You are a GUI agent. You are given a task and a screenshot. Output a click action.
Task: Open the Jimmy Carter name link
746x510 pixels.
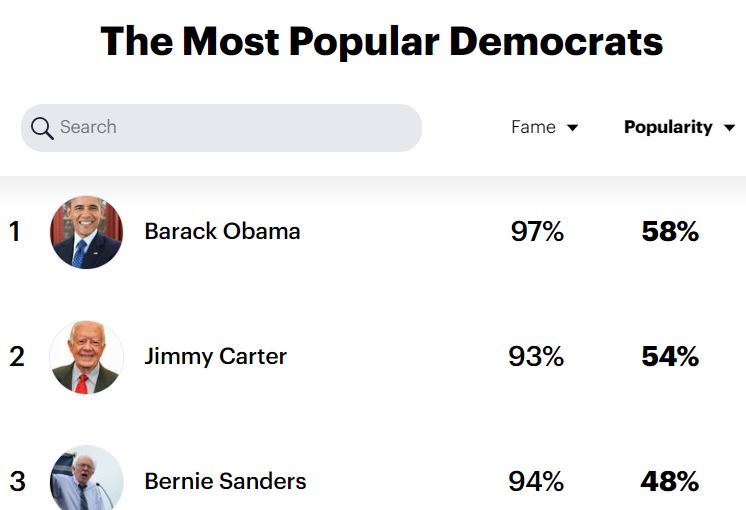[x=215, y=356]
